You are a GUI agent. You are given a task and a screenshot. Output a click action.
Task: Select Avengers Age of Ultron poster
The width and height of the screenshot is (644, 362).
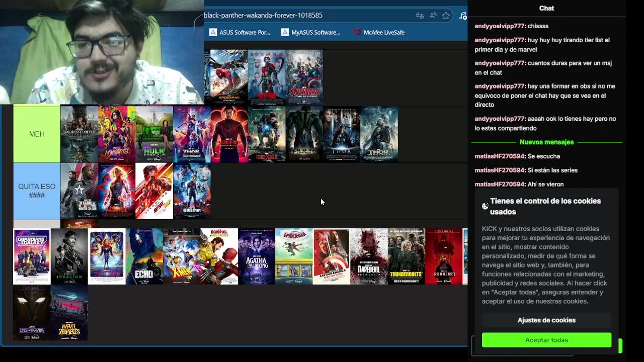click(304, 77)
